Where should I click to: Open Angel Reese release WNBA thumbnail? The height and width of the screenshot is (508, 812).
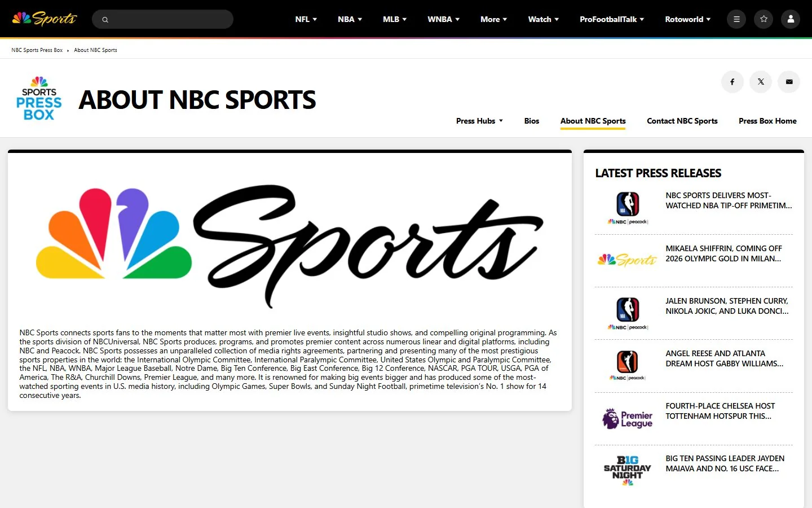628,365
